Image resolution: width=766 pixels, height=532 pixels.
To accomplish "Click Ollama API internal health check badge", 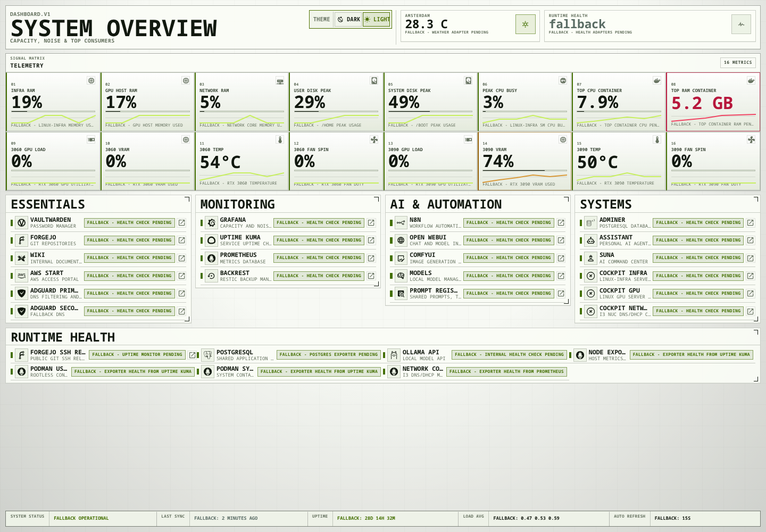I will point(510,355).
